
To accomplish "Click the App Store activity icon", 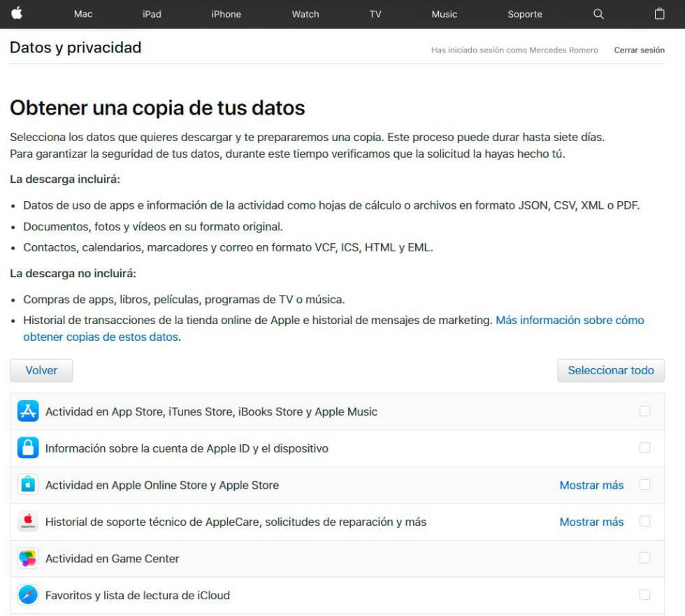I will click(28, 411).
